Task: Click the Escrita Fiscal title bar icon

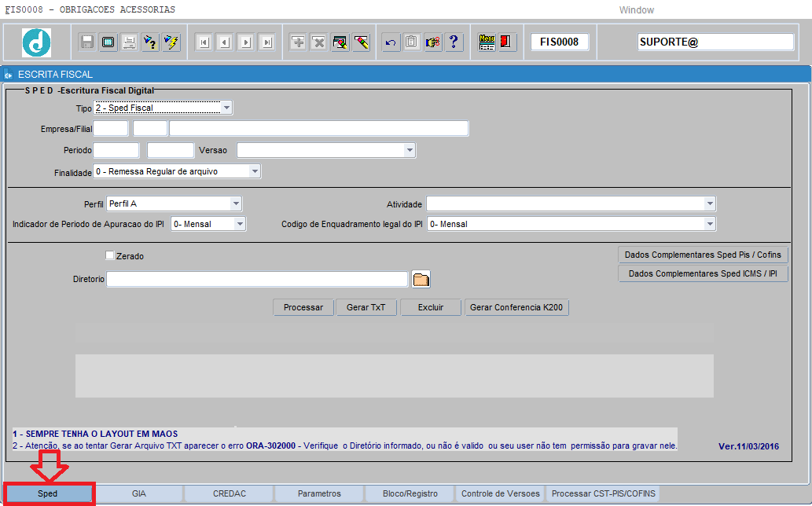Action: (x=8, y=75)
